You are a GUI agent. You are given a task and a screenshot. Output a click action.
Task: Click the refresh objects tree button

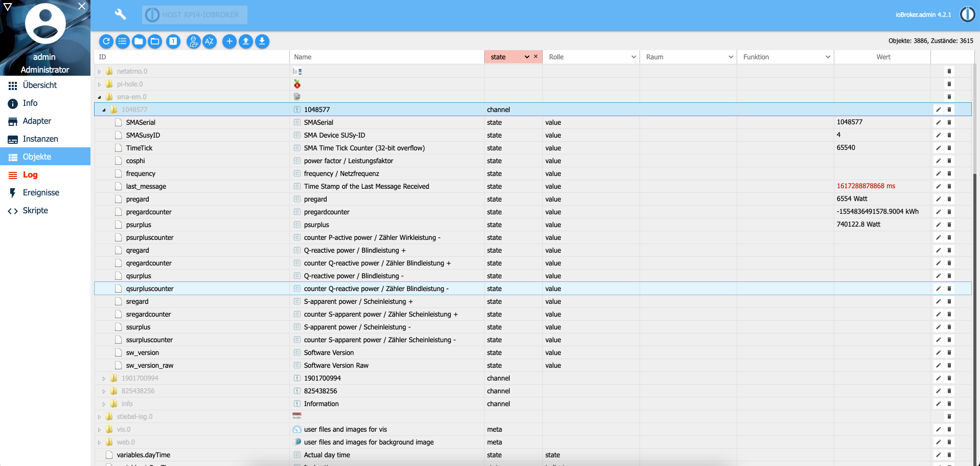point(106,41)
